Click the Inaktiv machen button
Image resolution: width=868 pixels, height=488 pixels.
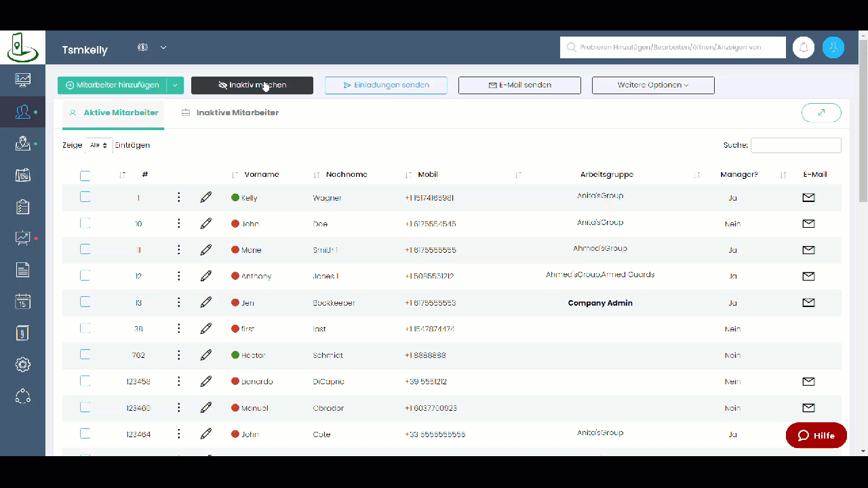[x=252, y=85]
